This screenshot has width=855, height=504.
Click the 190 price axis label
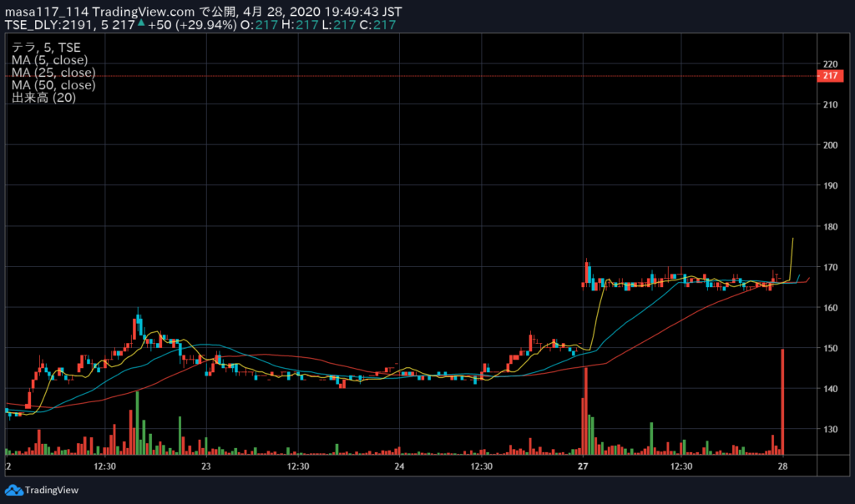(x=831, y=186)
